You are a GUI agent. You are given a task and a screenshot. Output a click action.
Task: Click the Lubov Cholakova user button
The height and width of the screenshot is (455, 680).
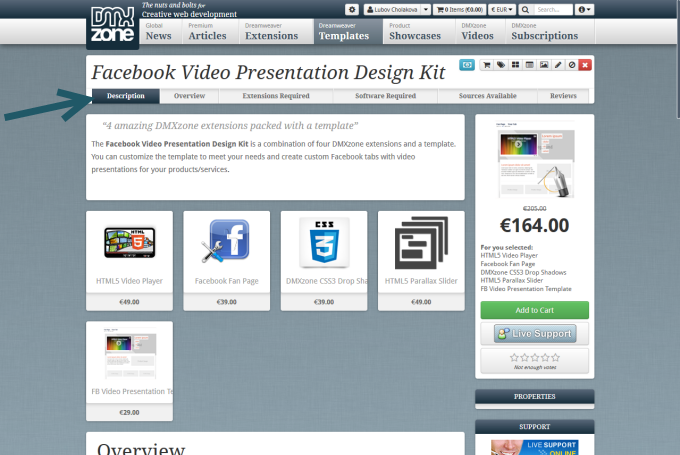392,10
